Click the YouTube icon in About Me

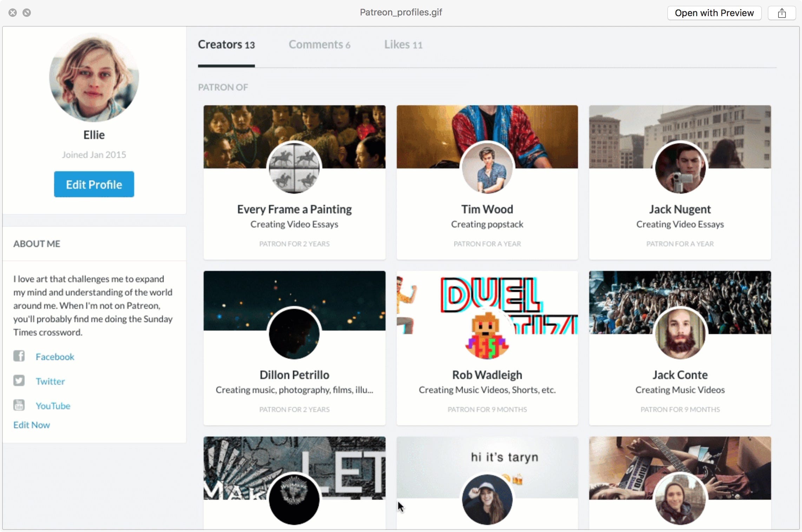coord(19,405)
